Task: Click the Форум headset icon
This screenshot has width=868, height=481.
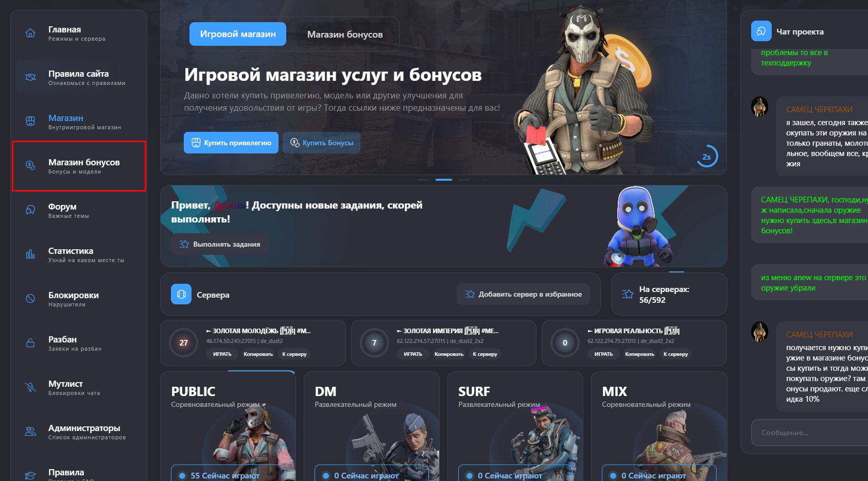Action: [x=30, y=210]
